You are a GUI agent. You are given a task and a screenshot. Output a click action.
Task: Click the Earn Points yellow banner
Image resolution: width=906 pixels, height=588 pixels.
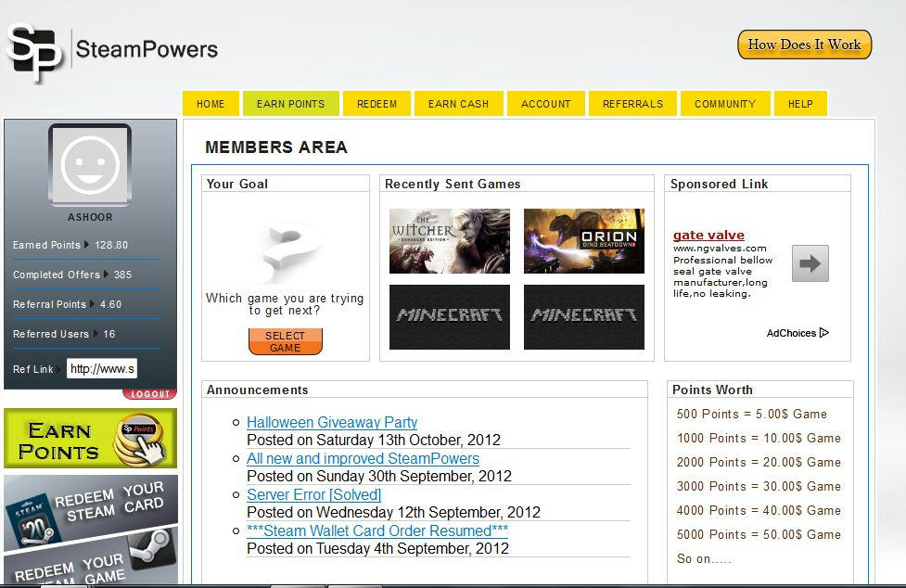pyautogui.click(x=90, y=439)
